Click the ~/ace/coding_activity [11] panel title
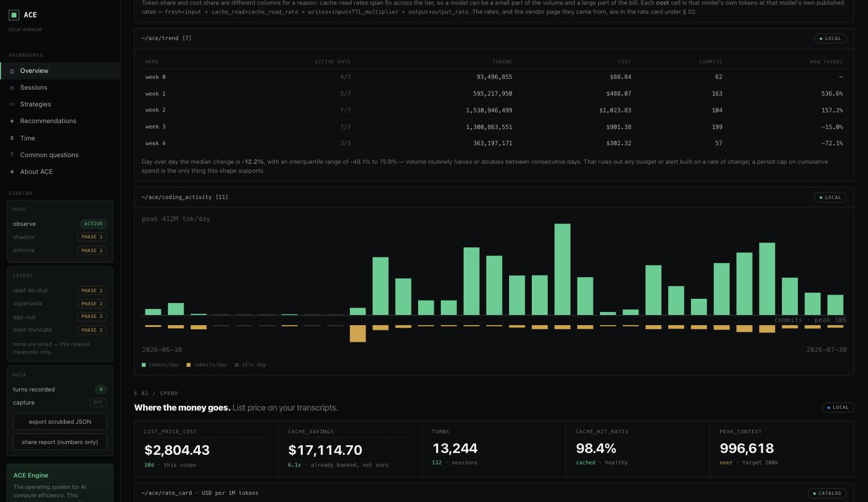The height and width of the screenshot is (502, 868). tap(185, 197)
